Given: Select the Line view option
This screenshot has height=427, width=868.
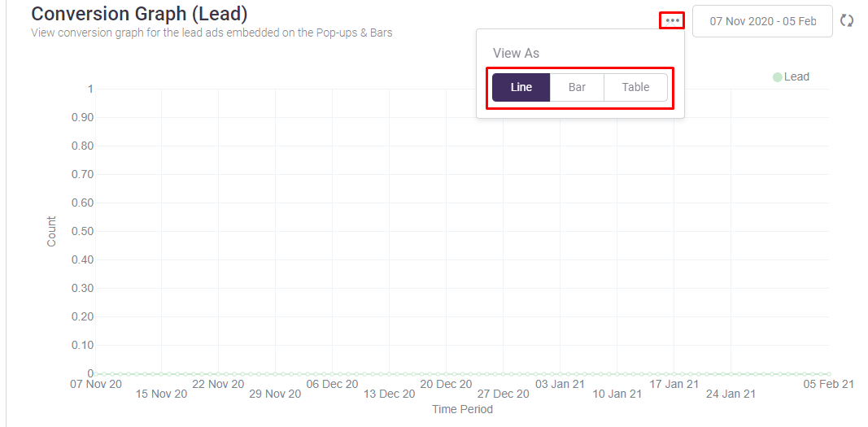Looking at the screenshot, I should click(x=521, y=88).
